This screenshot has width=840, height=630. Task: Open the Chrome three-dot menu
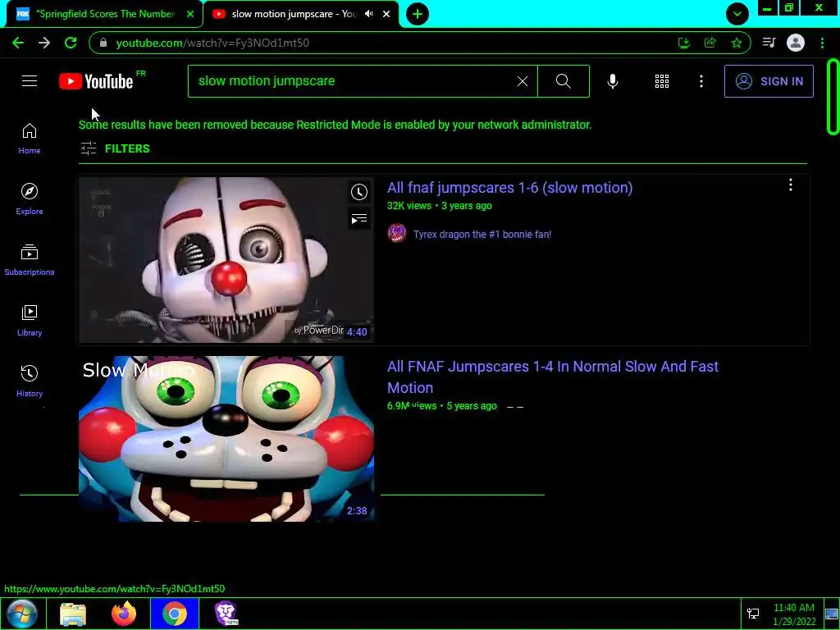pyautogui.click(x=822, y=43)
